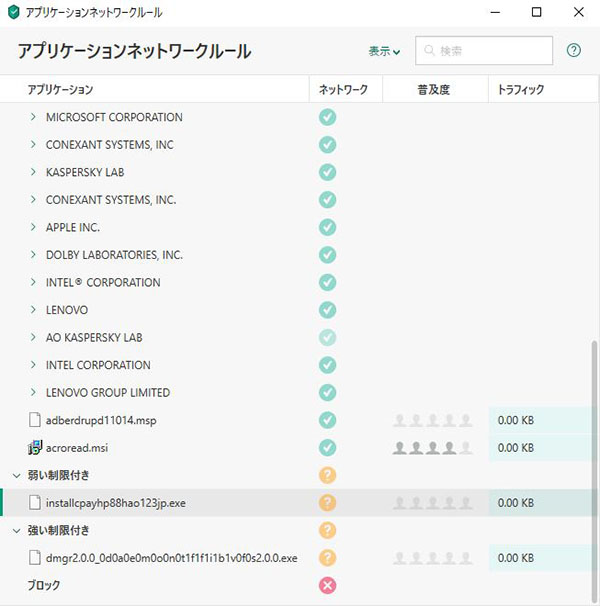600x606 pixels.
Task: Click the network allow icon for INTEL® CORPORATION
Action: (x=327, y=282)
